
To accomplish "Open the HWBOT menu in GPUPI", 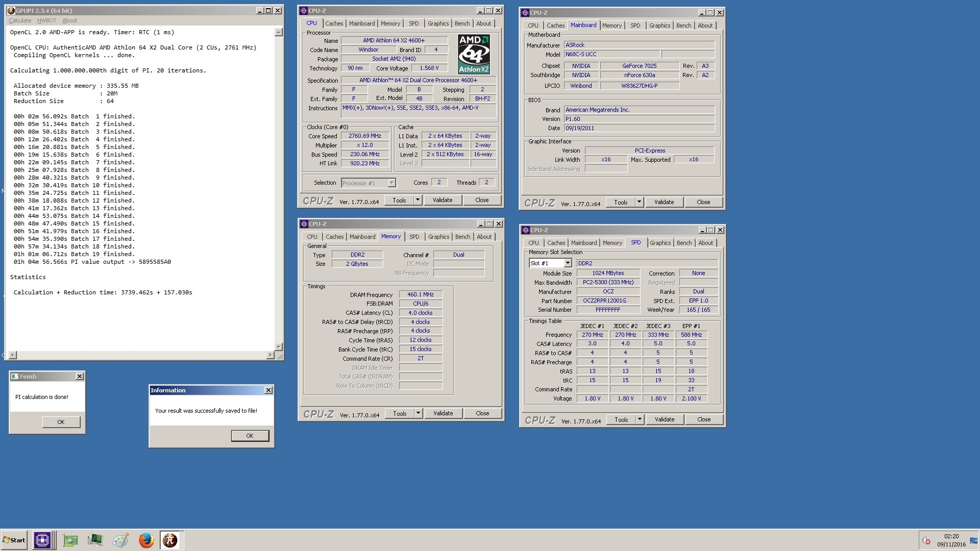I will click(x=46, y=21).
